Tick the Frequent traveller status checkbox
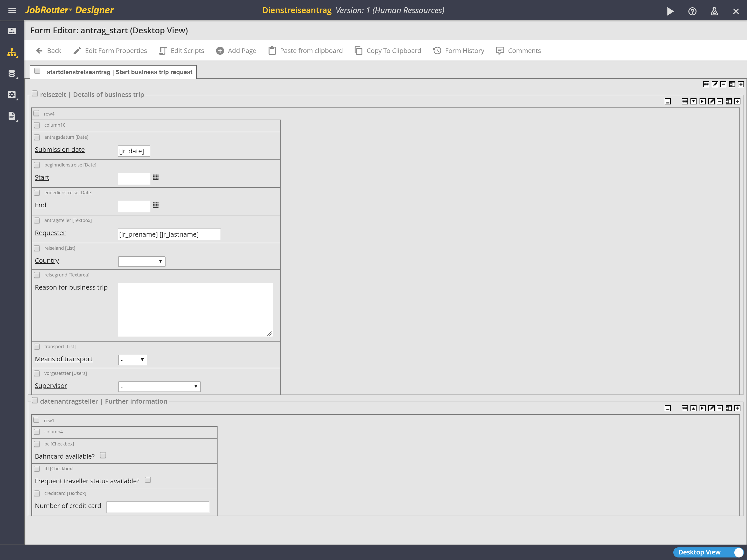747x560 pixels. point(148,480)
